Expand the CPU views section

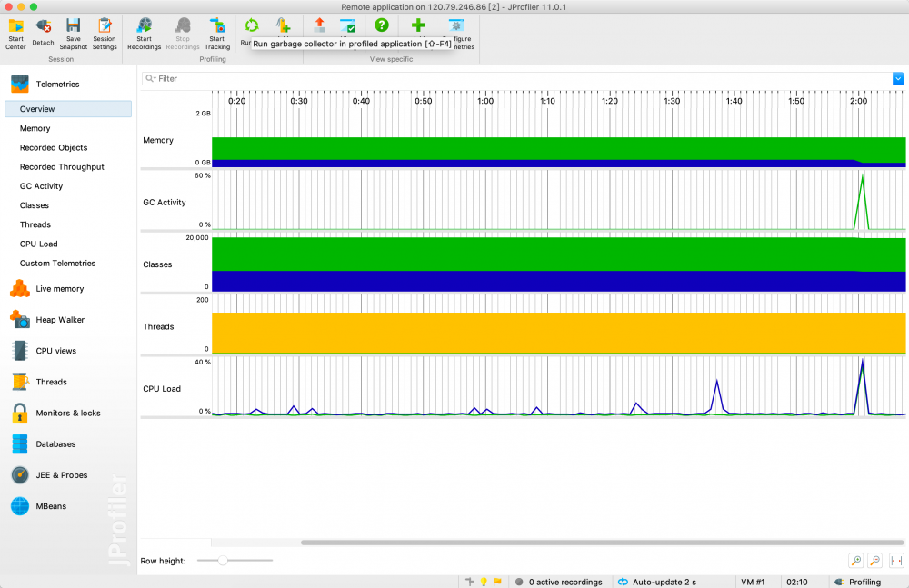pyautogui.click(x=55, y=351)
